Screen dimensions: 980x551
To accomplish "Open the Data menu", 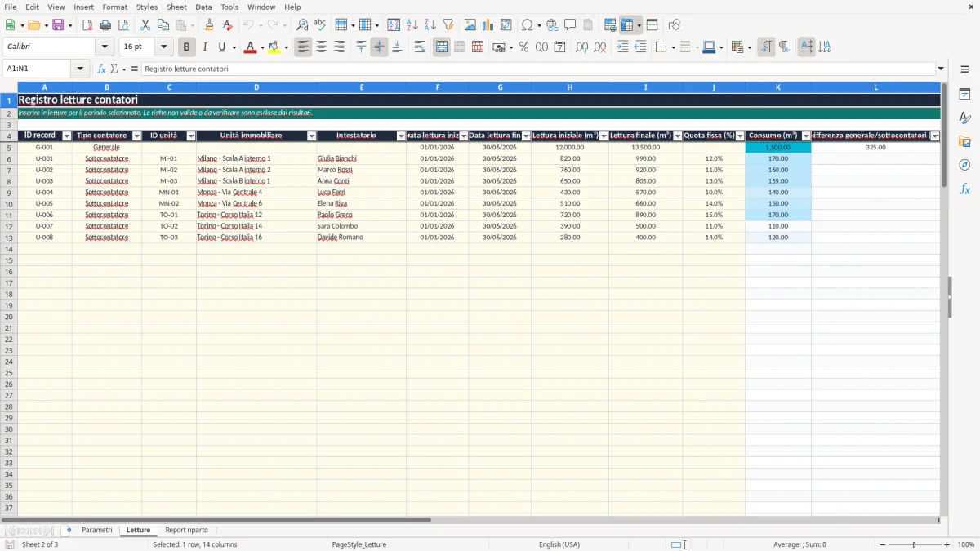I will (x=203, y=7).
